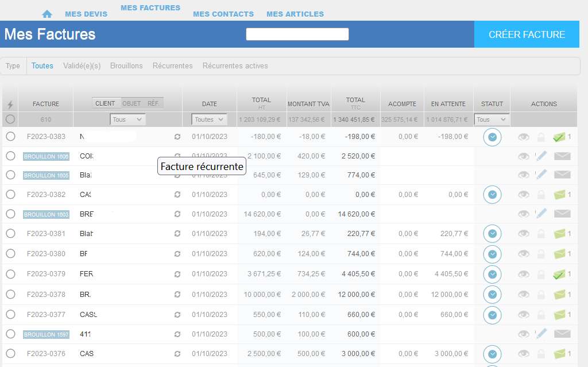
Task: Go to home via the house icon
Action: coord(47,14)
